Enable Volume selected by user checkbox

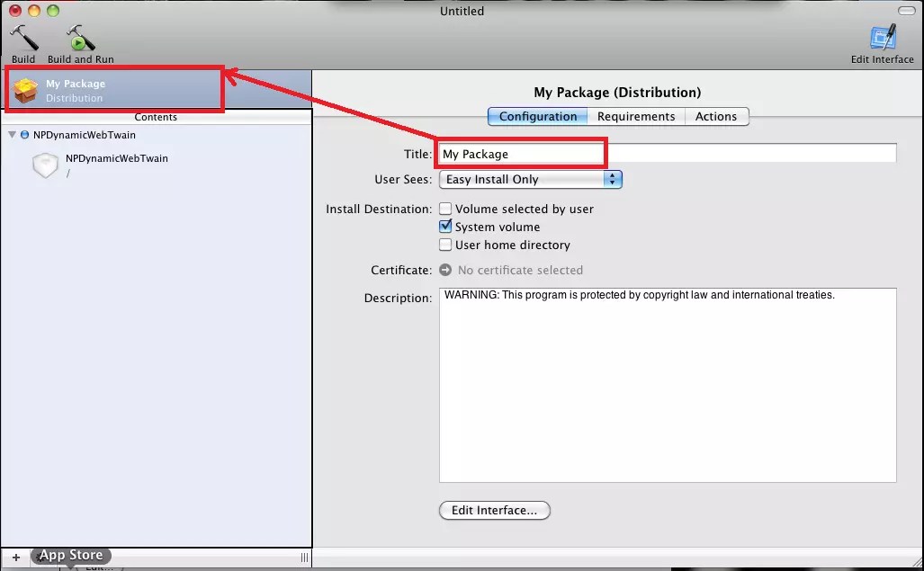coord(445,209)
